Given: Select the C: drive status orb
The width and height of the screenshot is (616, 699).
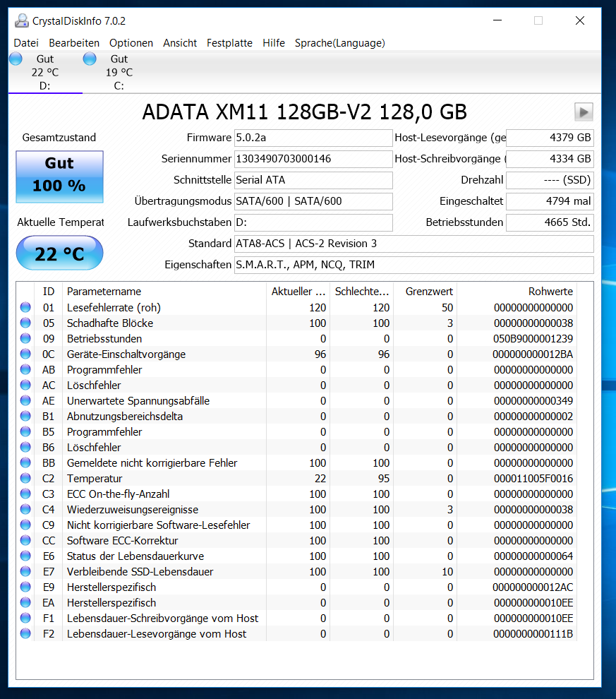Looking at the screenshot, I should [90, 59].
